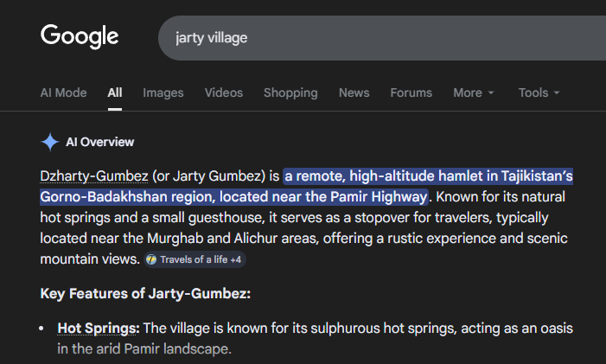Open the Dzharty-Gumbez underlined link
The image size is (606, 364).
pos(93,176)
